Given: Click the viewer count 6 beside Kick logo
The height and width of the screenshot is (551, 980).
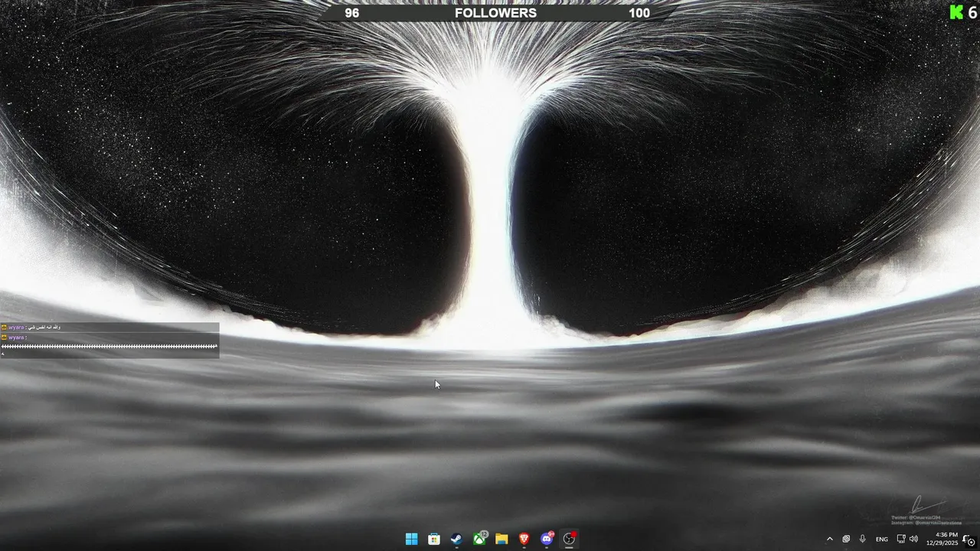Looking at the screenshot, I should [972, 12].
